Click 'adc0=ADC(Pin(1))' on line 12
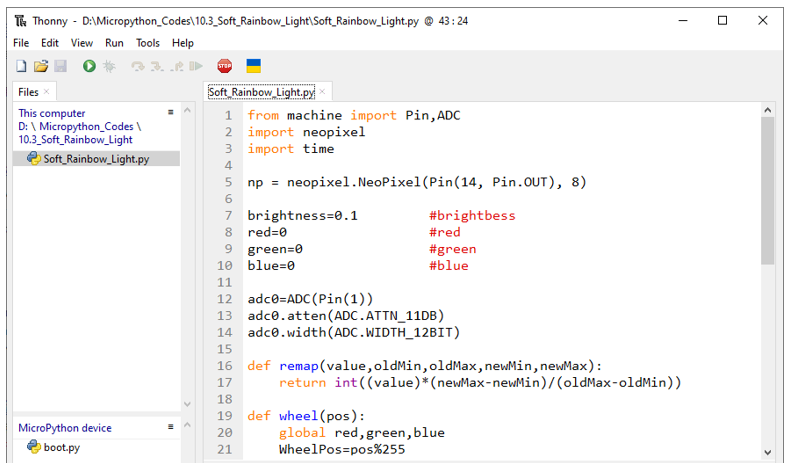Viewport: 789px width, 470px height. [310, 299]
